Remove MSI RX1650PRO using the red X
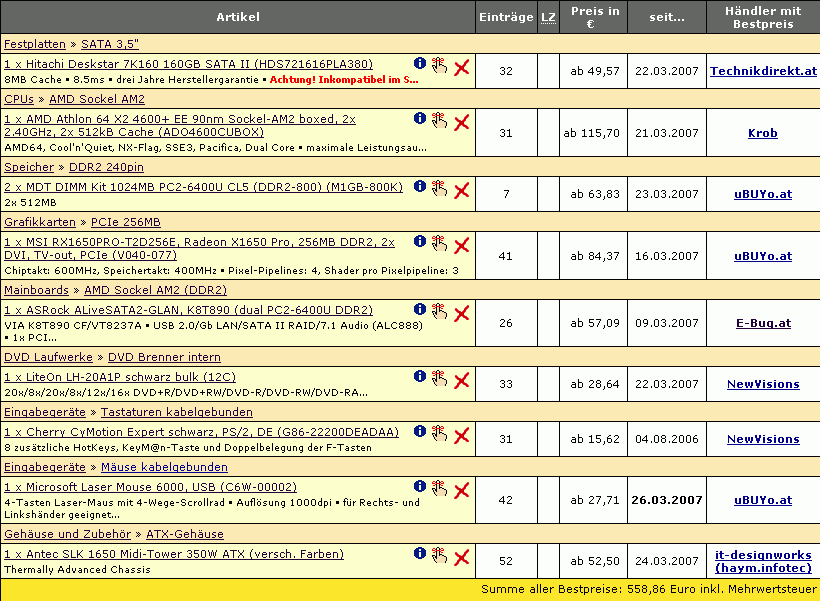Screen dimensions: 820x601 (461, 245)
